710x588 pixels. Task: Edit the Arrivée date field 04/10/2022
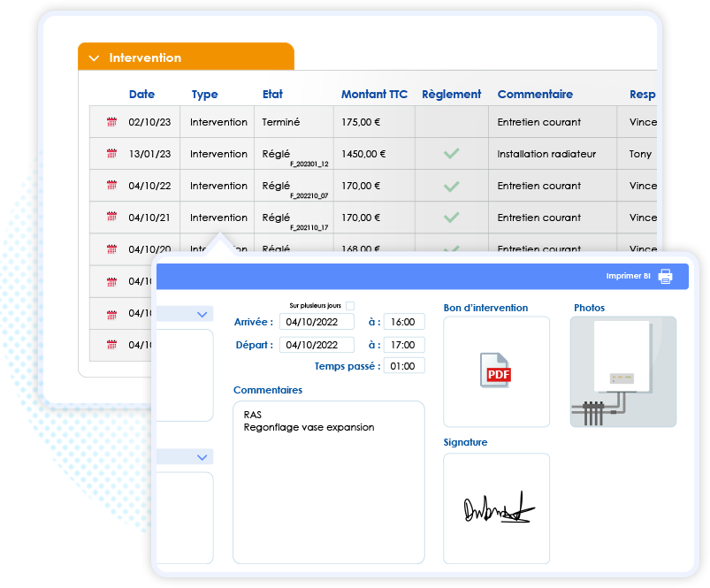(x=317, y=322)
